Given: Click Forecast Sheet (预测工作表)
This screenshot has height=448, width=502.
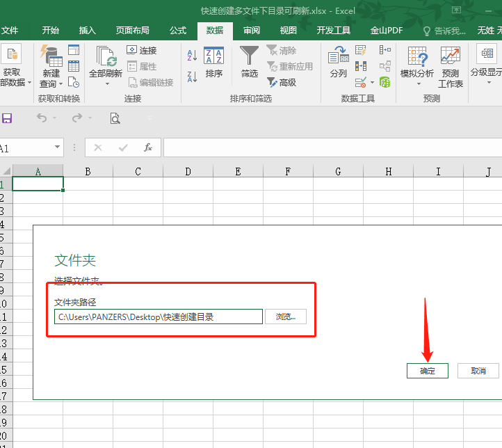Looking at the screenshot, I should [450, 67].
